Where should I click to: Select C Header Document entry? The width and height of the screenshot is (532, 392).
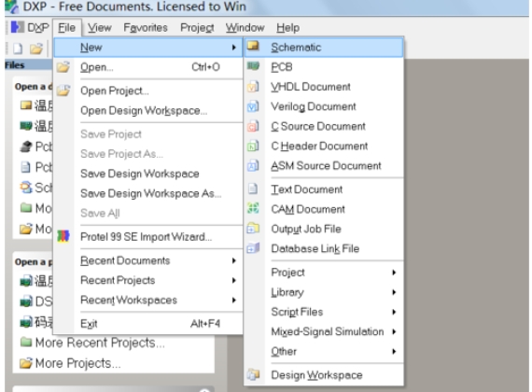[324, 146]
